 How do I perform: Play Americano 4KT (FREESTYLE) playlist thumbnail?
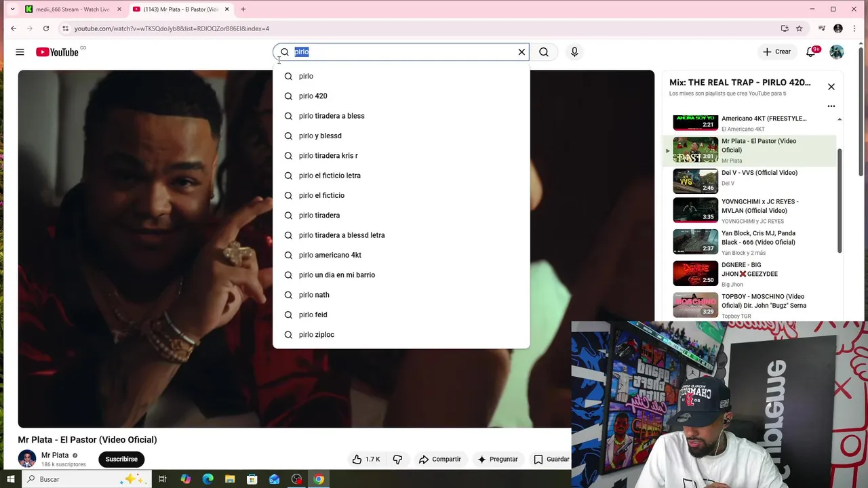(695, 123)
